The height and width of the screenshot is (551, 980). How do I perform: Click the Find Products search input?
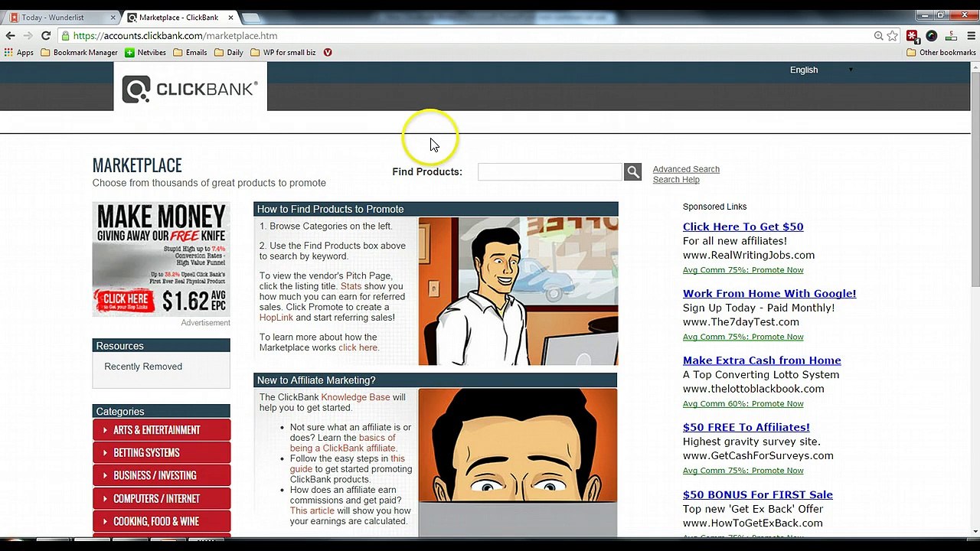click(550, 172)
